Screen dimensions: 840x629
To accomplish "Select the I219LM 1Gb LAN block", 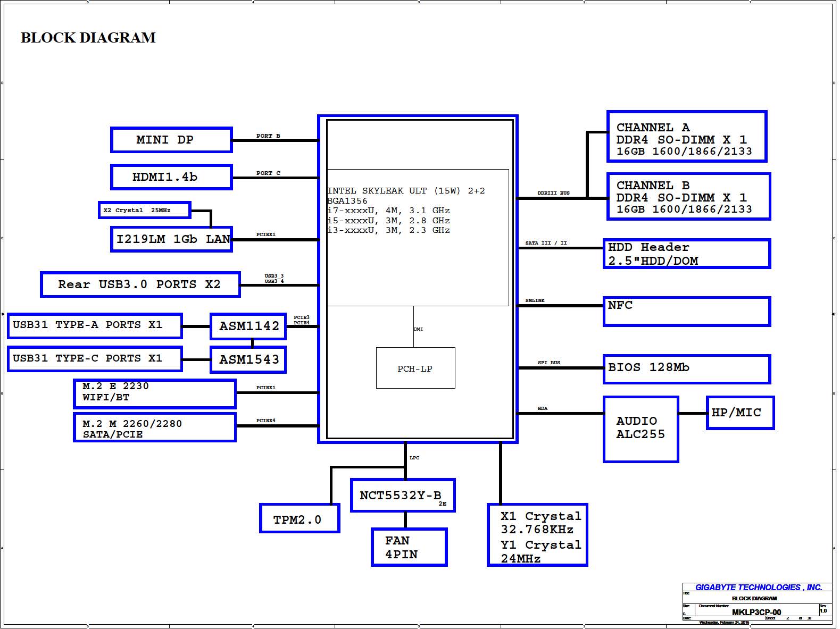I will pos(171,239).
